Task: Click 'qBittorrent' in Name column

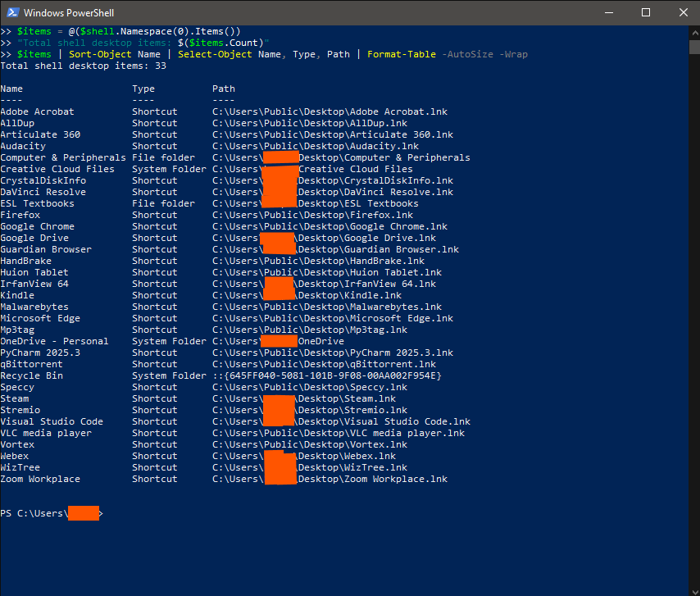Action: [32, 364]
